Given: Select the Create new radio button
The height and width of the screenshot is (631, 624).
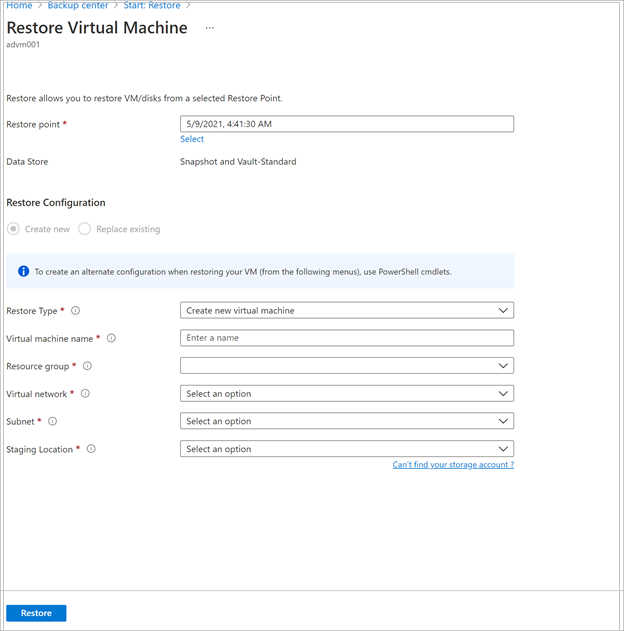Looking at the screenshot, I should point(13,229).
